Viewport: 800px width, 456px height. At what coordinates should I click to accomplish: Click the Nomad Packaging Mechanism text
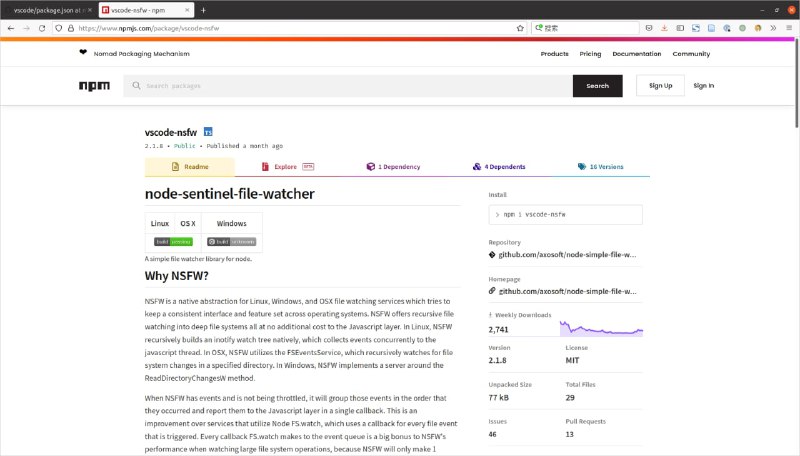pos(141,54)
